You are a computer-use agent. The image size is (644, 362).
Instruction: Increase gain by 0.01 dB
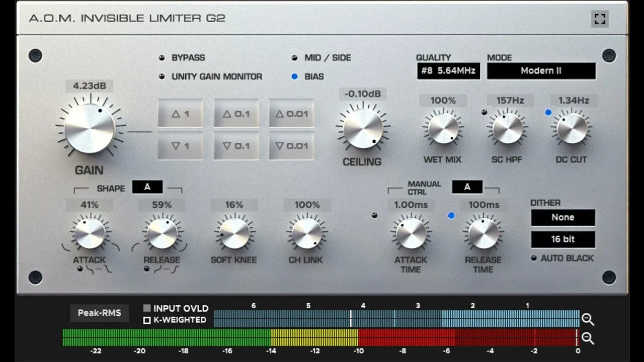coord(291,114)
